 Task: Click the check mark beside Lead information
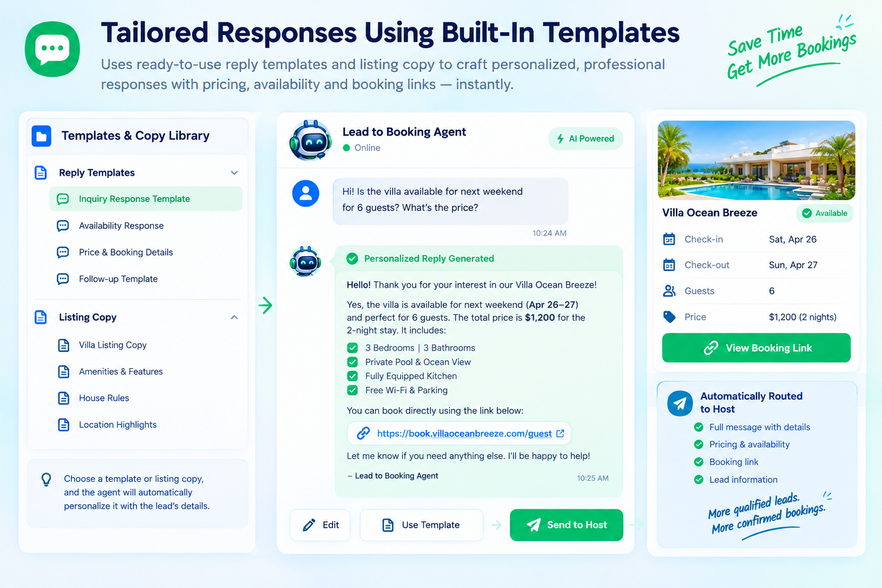coord(699,479)
